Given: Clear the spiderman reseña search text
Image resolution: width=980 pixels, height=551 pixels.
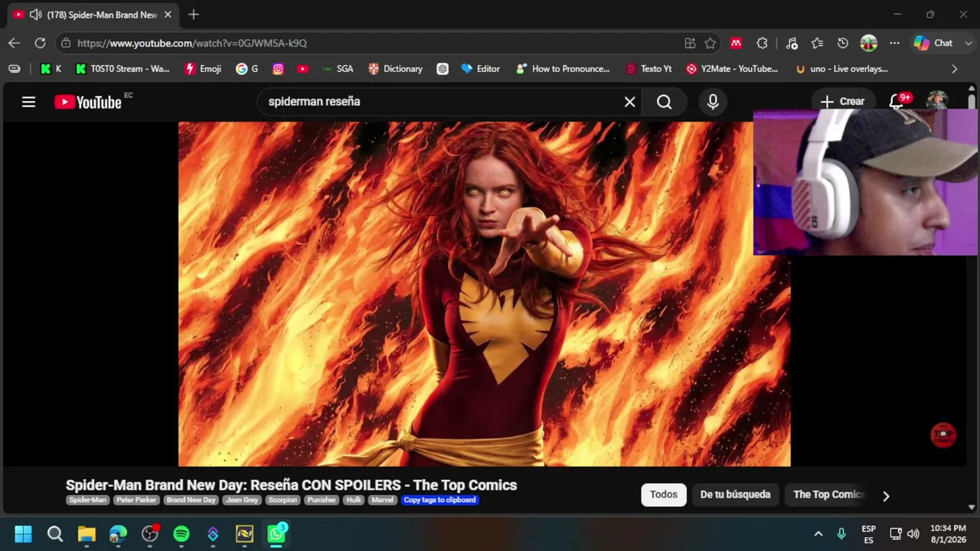Looking at the screenshot, I should (x=629, y=102).
